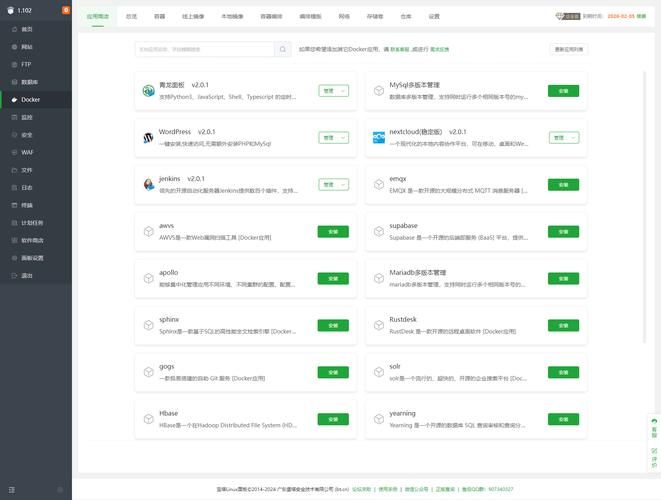
Task: Click the cube icon beside Hbase
Action: click(x=148, y=419)
